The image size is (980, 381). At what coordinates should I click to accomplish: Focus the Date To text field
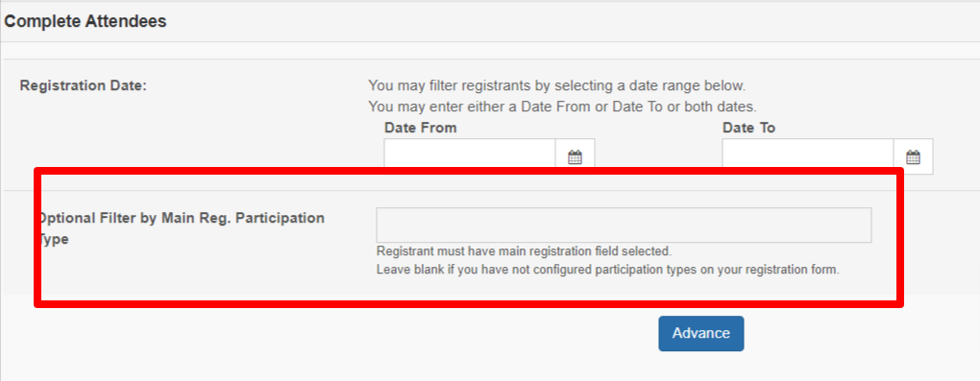[808, 156]
